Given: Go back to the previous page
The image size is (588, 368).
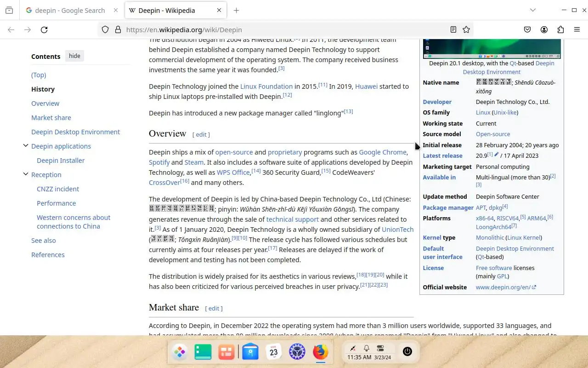Looking at the screenshot, I should (x=11, y=29).
